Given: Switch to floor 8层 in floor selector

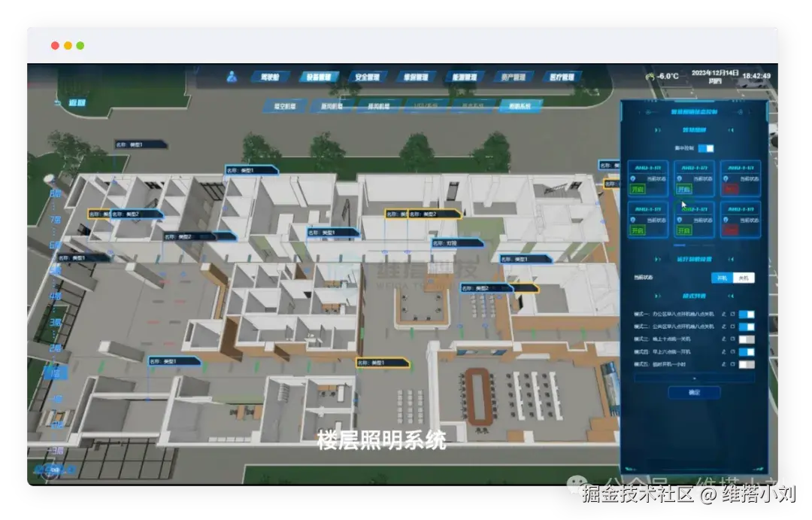Looking at the screenshot, I should [x=56, y=193].
